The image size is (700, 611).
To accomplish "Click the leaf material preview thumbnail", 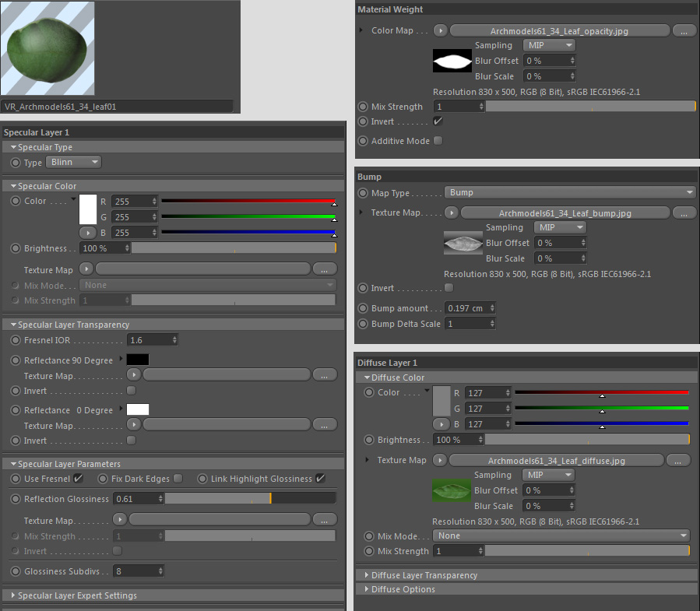I will coord(48,48).
